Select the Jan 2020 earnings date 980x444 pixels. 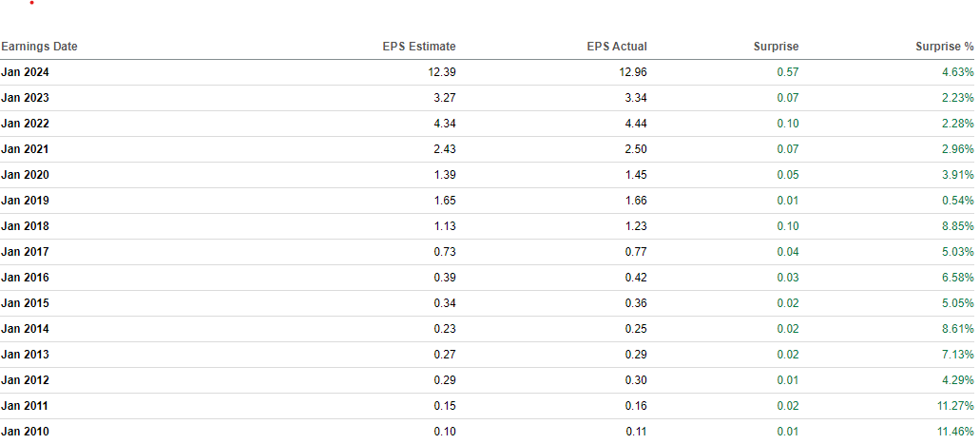(25, 175)
